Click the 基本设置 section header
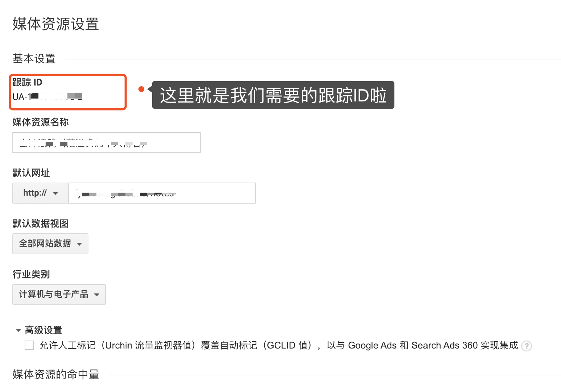Viewport: 561px width, 392px height. (x=34, y=59)
